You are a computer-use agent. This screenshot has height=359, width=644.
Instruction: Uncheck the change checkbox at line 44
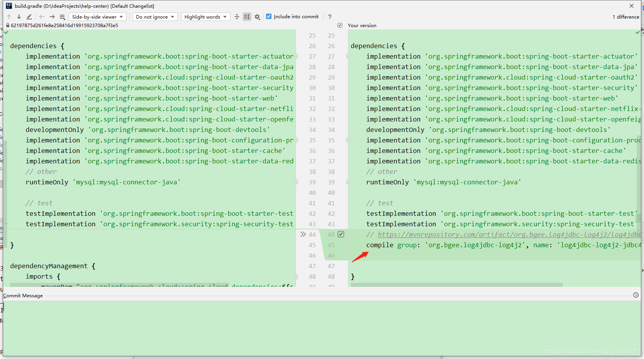pyautogui.click(x=341, y=234)
